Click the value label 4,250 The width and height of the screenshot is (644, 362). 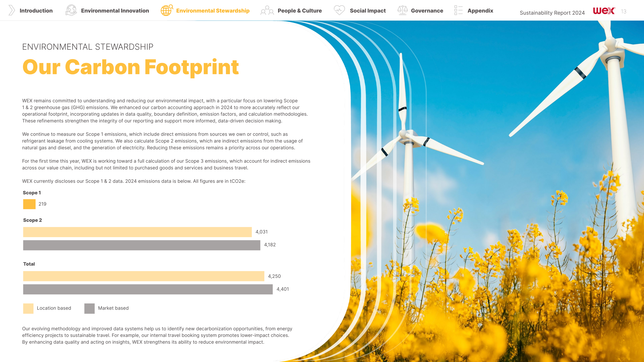coord(274,276)
